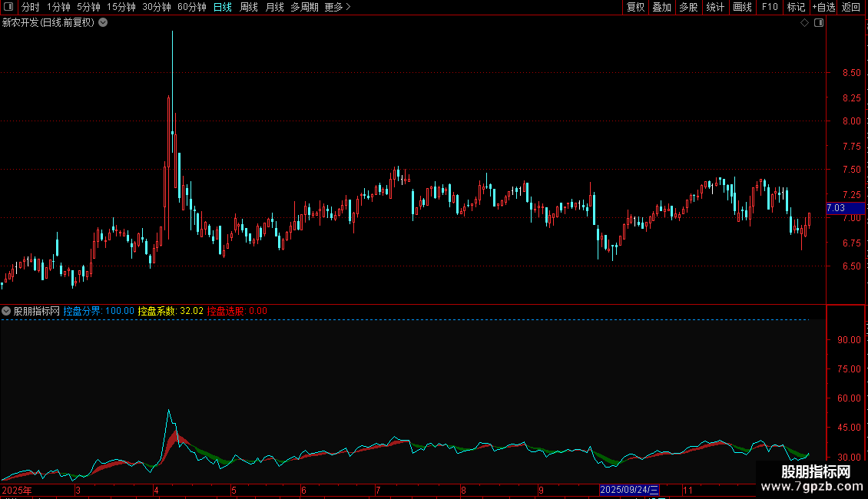Viewport: 868px width, 499px height.
Task: Click the 90.00 indicator axis label
Action: [849, 340]
